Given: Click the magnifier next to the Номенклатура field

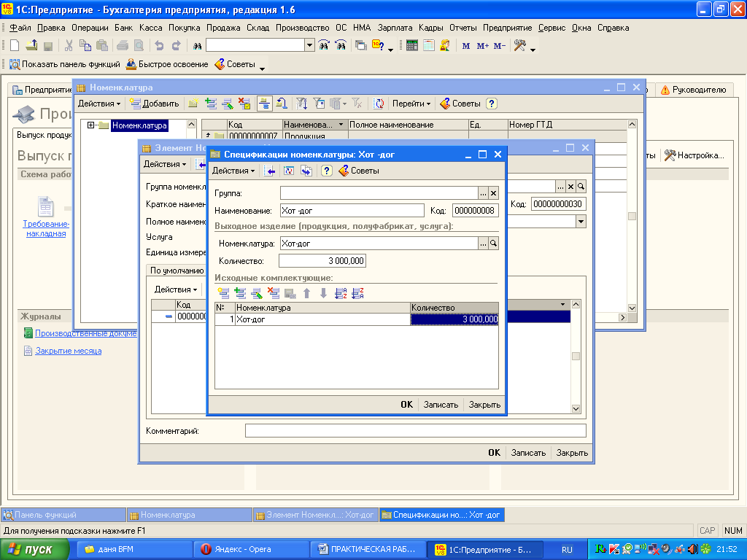Looking at the screenshot, I should coord(494,244).
